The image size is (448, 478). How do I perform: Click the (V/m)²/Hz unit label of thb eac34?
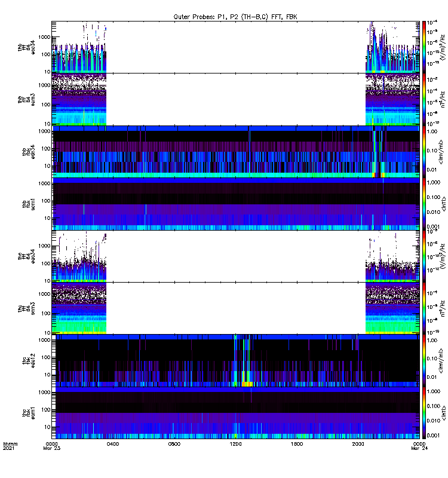(443, 47)
